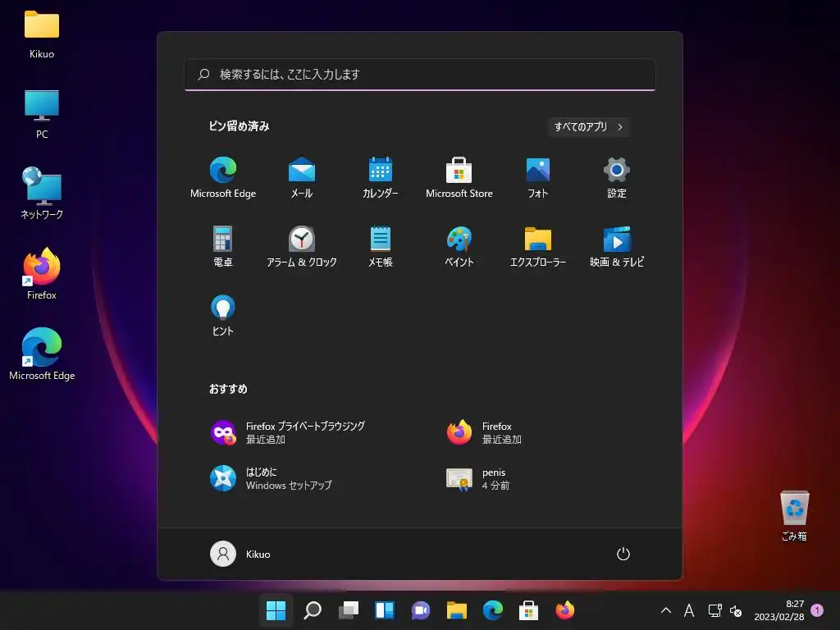This screenshot has width=840, height=630.
Task: Open Task View on the taskbar
Action: click(349, 610)
